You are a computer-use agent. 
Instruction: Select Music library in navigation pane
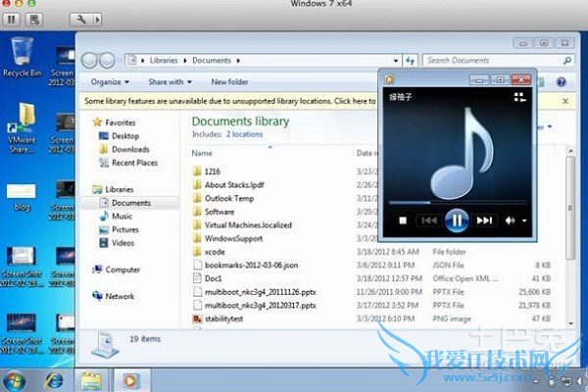click(x=117, y=216)
